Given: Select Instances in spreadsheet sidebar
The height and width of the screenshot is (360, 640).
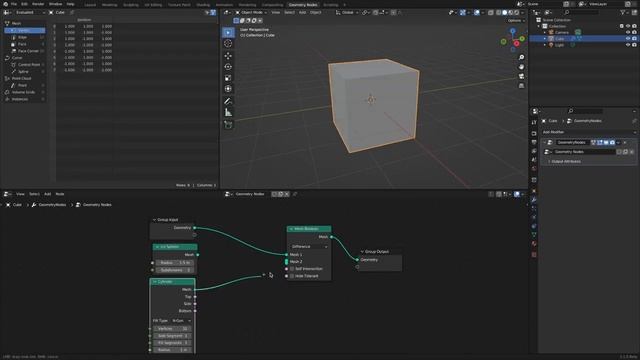Looking at the screenshot, I should [x=24, y=99].
